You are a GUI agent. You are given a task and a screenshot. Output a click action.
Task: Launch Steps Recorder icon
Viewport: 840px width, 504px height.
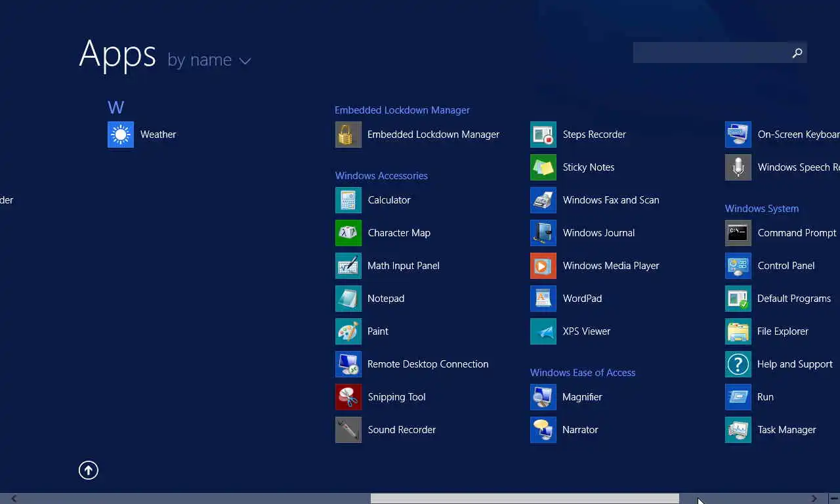543,135
